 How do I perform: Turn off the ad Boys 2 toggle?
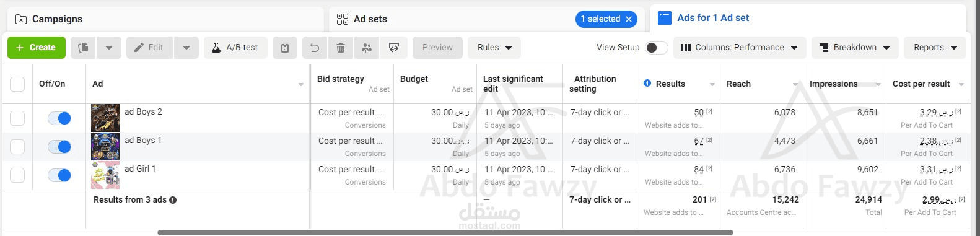pos(59,118)
